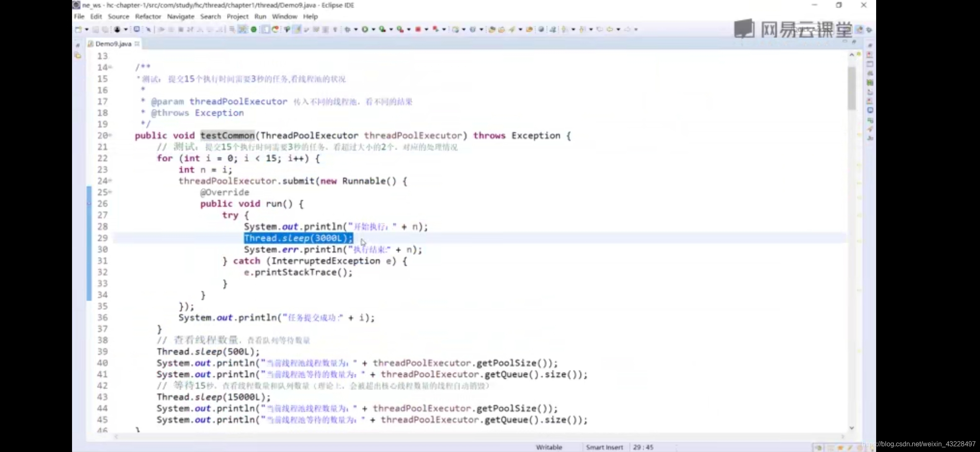Click the vertical scrollbar up arrow
This screenshot has height=452, width=980.
coord(851,55)
